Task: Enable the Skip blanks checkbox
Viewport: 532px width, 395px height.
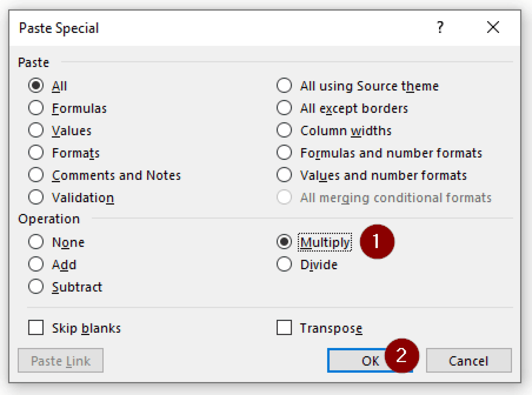Action: (x=36, y=328)
